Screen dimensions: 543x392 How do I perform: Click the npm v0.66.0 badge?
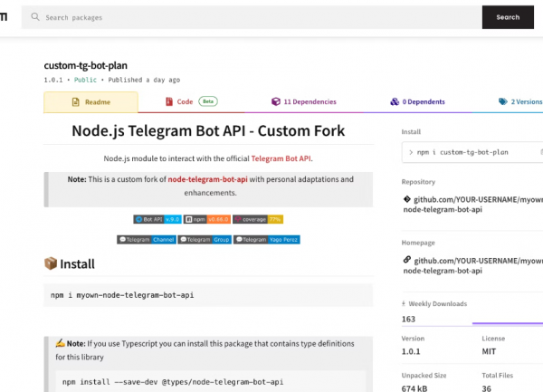(206, 219)
